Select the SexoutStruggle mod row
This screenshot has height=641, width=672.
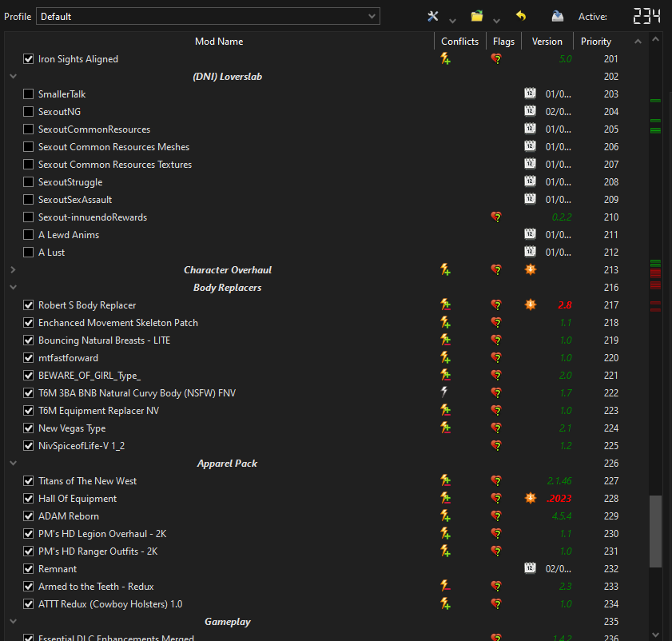326,181
